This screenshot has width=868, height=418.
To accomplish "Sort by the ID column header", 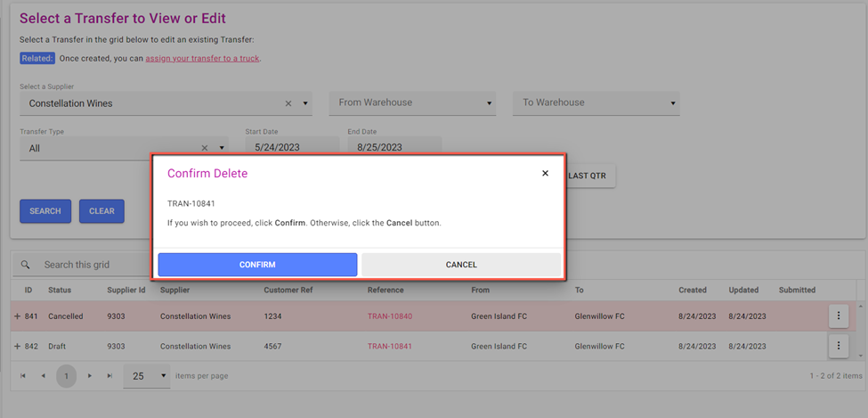I will tap(28, 290).
